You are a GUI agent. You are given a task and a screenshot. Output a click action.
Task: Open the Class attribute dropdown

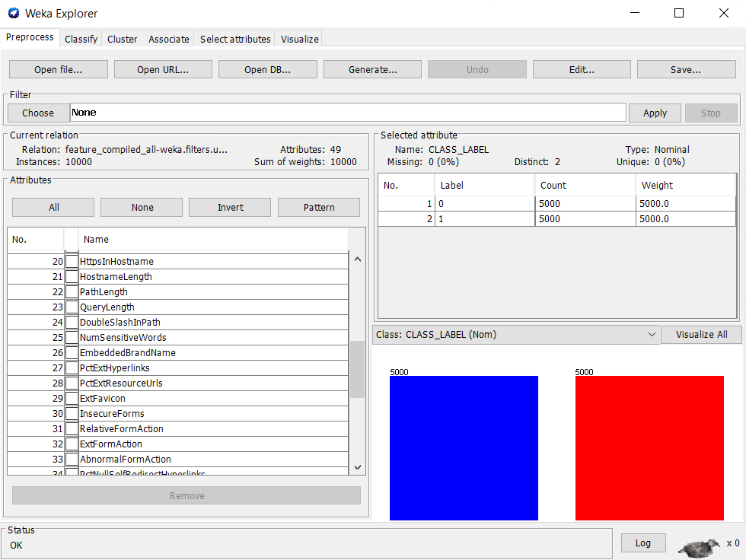[515, 334]
